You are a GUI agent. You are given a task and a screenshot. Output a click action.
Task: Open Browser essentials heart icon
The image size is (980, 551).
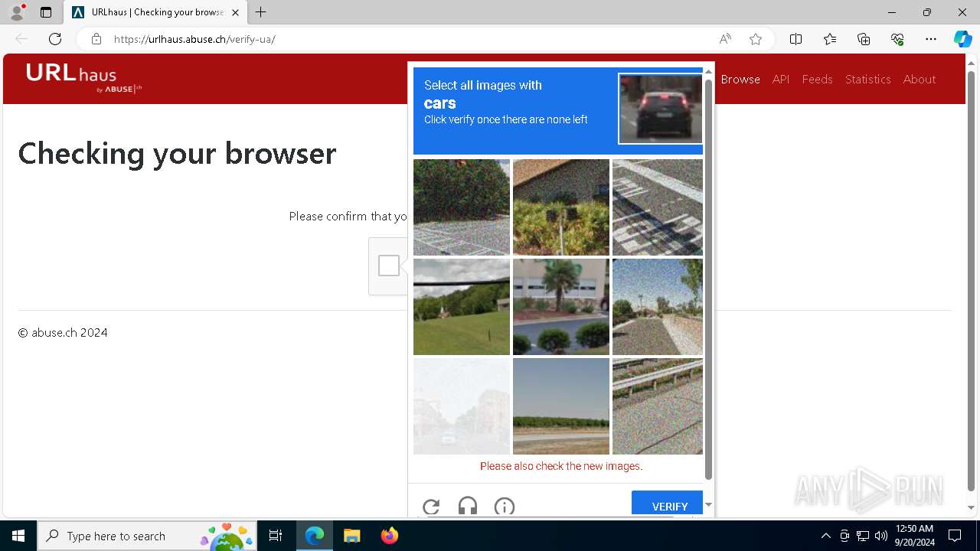click(x=897, y=39)
